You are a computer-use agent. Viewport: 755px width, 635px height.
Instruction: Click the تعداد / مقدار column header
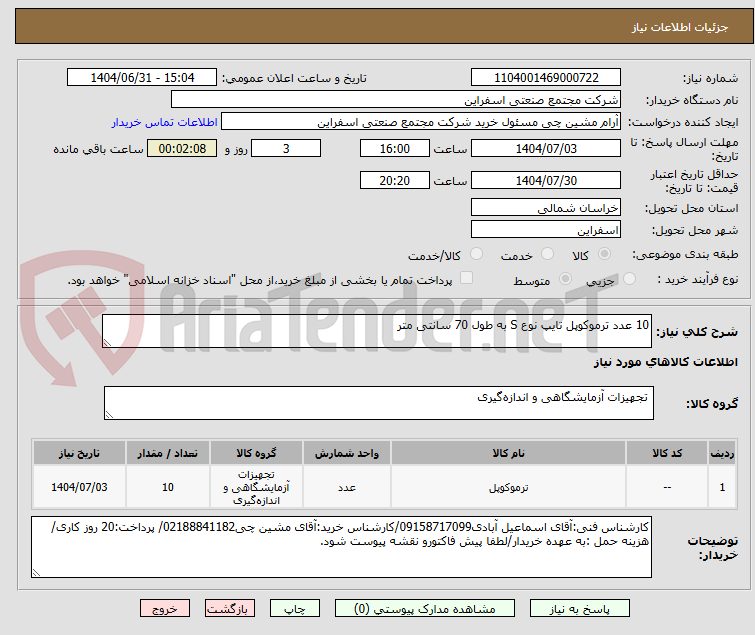[x=168, y=453]
